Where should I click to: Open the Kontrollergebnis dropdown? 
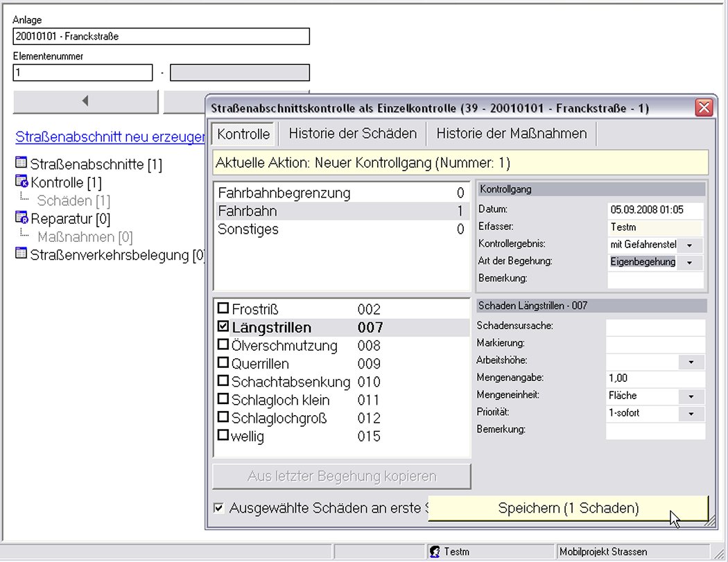coord(689,245)
